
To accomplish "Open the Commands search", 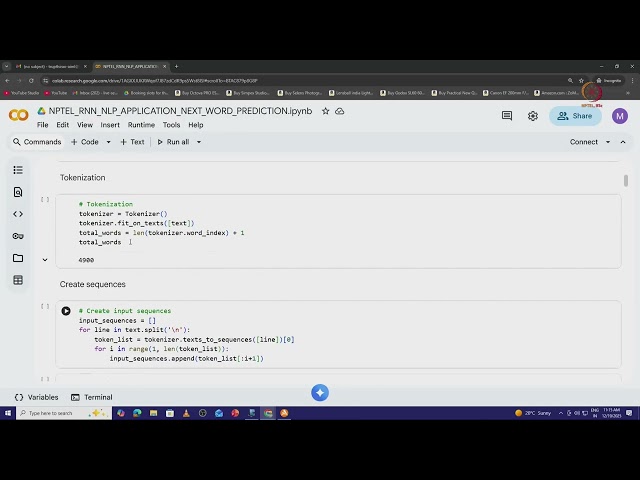I will pyautogui.click(x=37, y=142).
